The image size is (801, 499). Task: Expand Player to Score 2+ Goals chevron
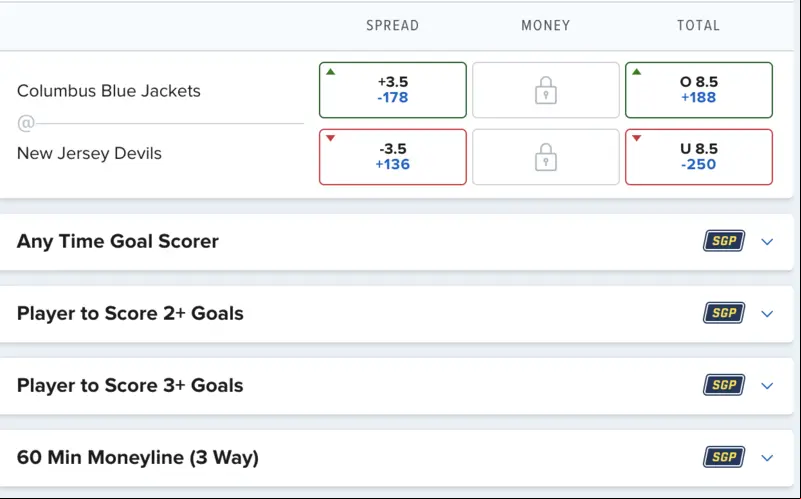click(x=767, y=314)
